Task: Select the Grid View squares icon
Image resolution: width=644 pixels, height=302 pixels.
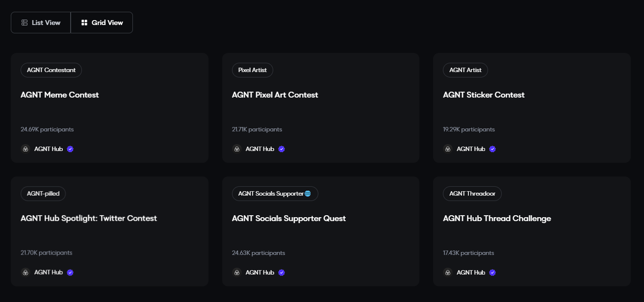Action: tap(84, 22)
